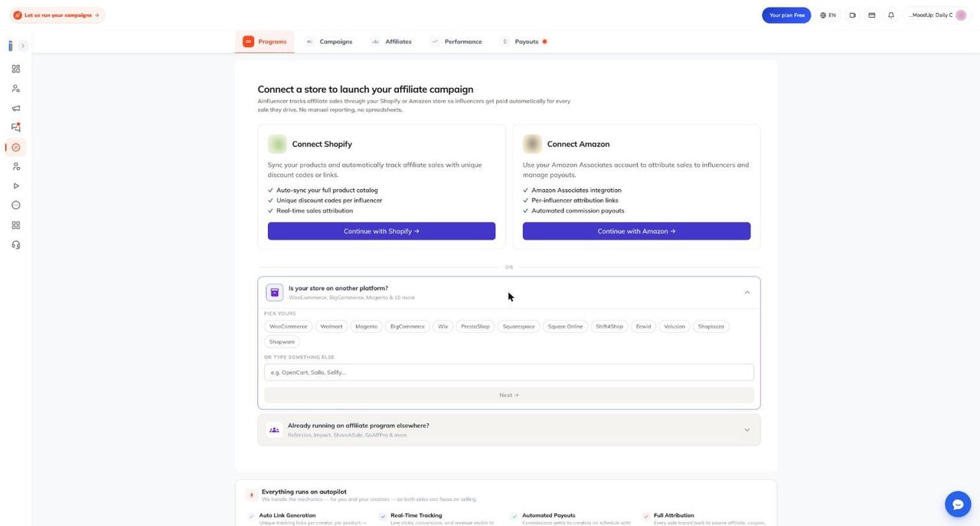Select the Ecwid platform chip
Image resolution: width=980 pixels, height=526 pixels.
[x=643, y=326]
